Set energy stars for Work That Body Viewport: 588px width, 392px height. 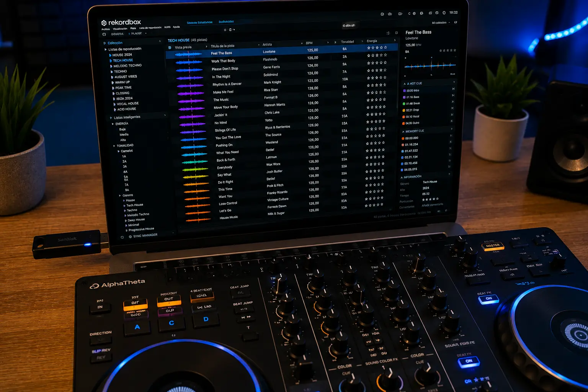[377, 55]
